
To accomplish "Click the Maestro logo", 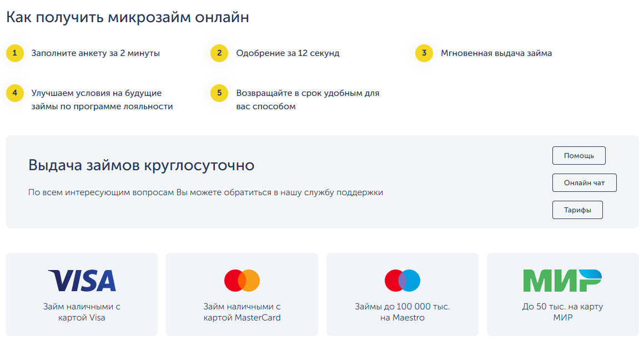I will pos(402,281).
